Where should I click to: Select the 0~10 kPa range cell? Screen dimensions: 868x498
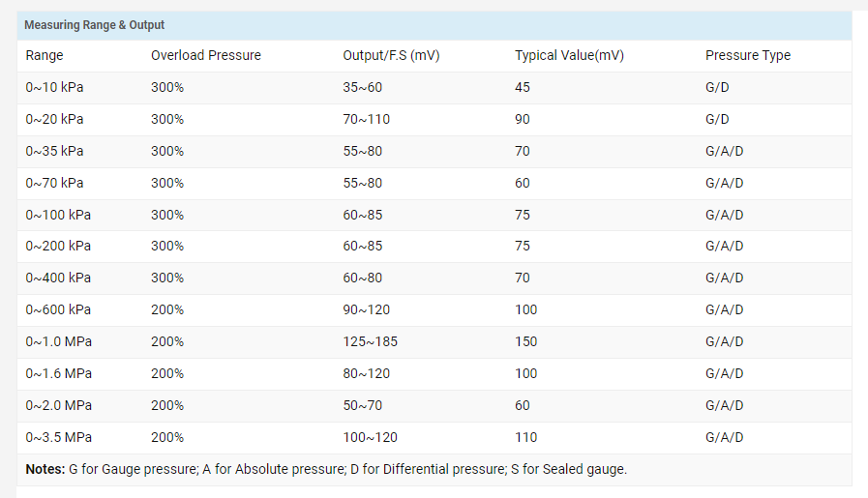[54, 87]
